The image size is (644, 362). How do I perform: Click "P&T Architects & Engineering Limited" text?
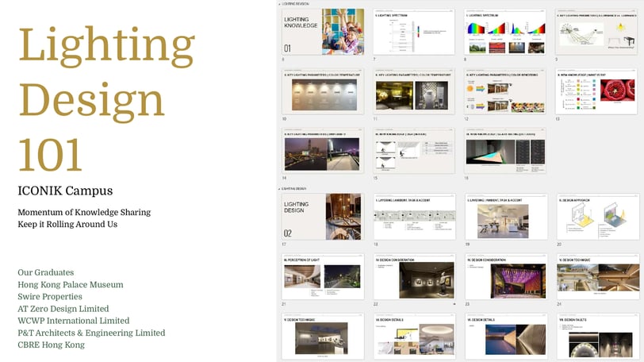(91, 333)
